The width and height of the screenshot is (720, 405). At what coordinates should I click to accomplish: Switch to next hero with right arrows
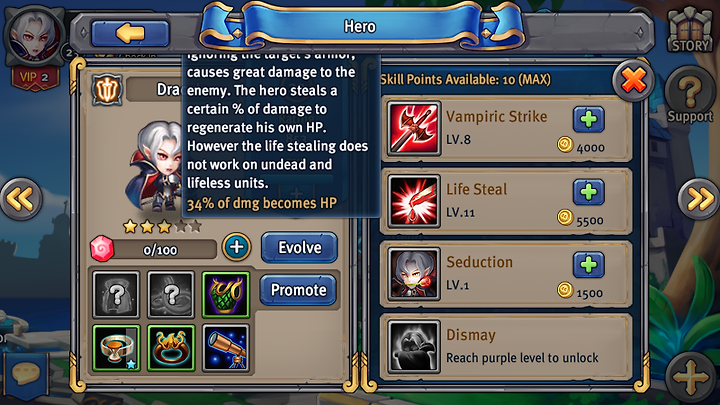(x=699, y=199)
